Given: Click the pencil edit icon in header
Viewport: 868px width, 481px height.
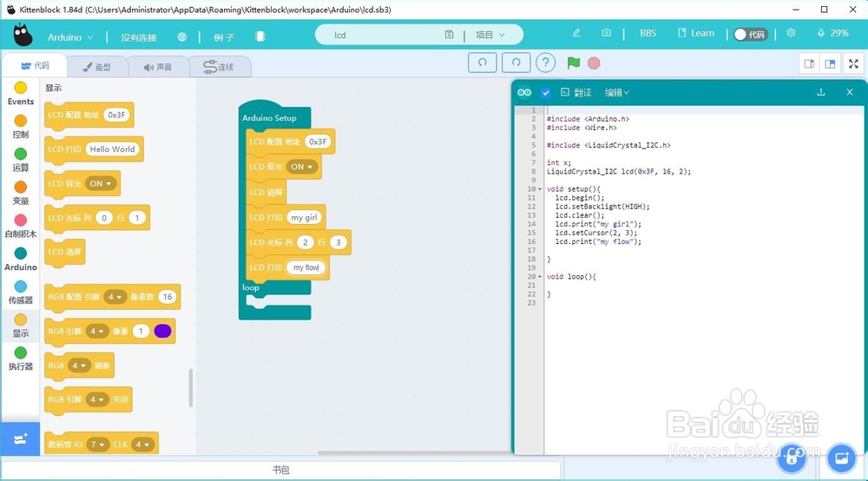Looking at the screenshot, I should (576, 33).
